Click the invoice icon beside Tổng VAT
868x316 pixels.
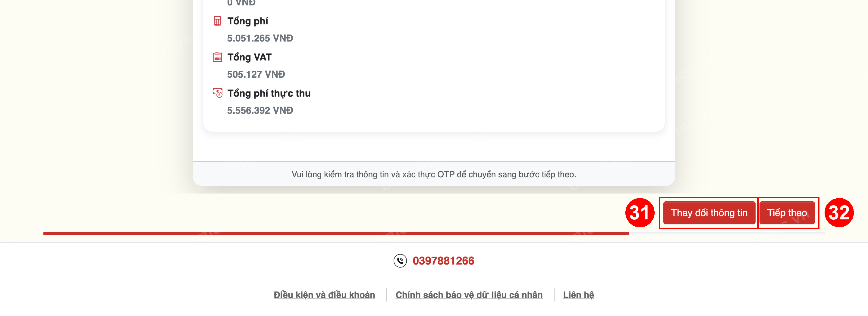coord(217,57)
